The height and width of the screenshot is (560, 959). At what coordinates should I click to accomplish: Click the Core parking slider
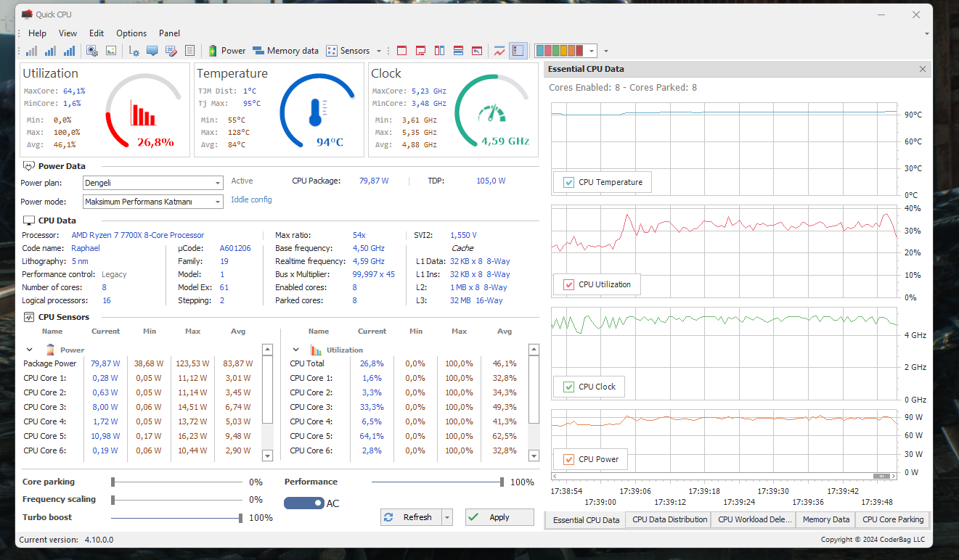[177, 482]
